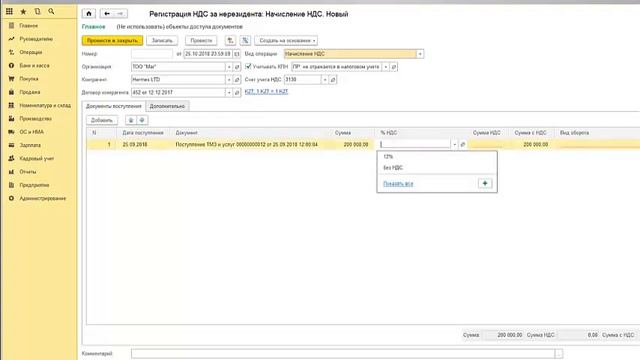This screenshot has height=360, width=640.
Task: Open Операции section in sidebar
Action: pyautogui.click(x=31, y=52)
